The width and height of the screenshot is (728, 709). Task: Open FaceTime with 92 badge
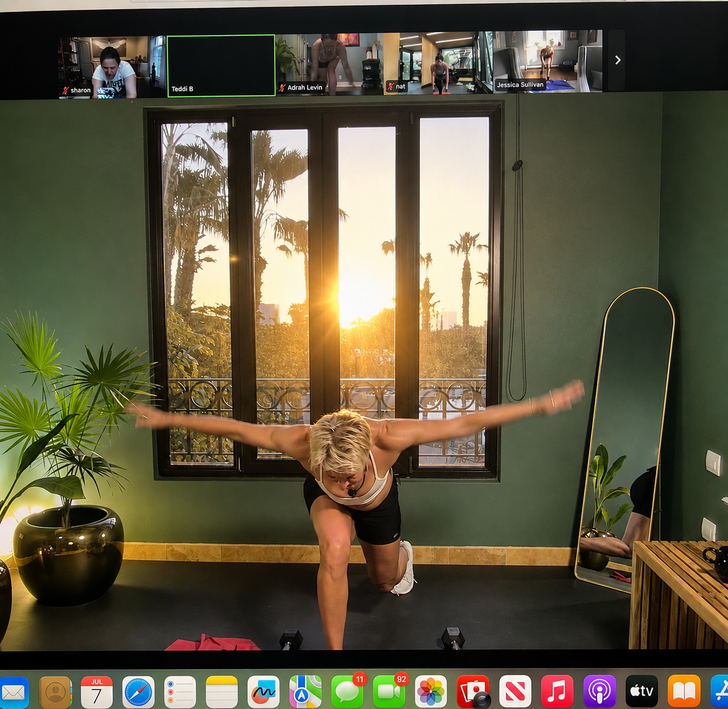pos(389,692)
